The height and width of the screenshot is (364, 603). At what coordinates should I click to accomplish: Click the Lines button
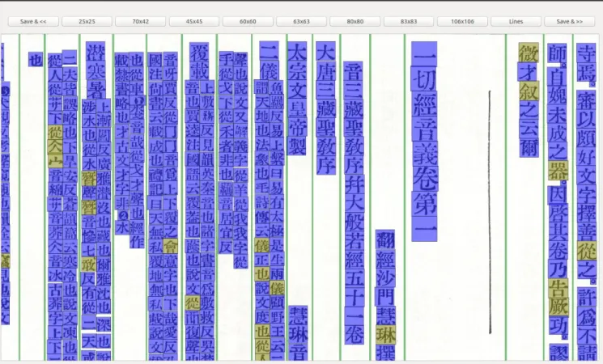pos(516,22)
